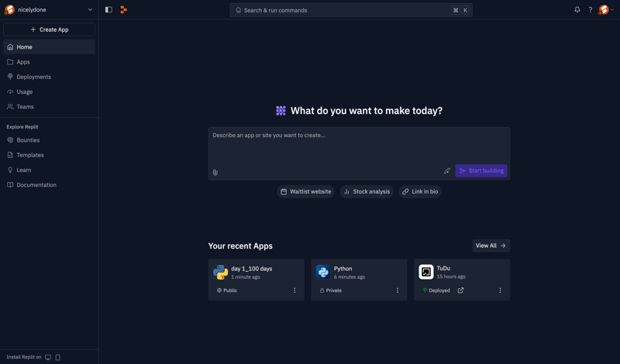Click View All recent apps
This screenshot has width=620, height=364.
click(491, 246)
